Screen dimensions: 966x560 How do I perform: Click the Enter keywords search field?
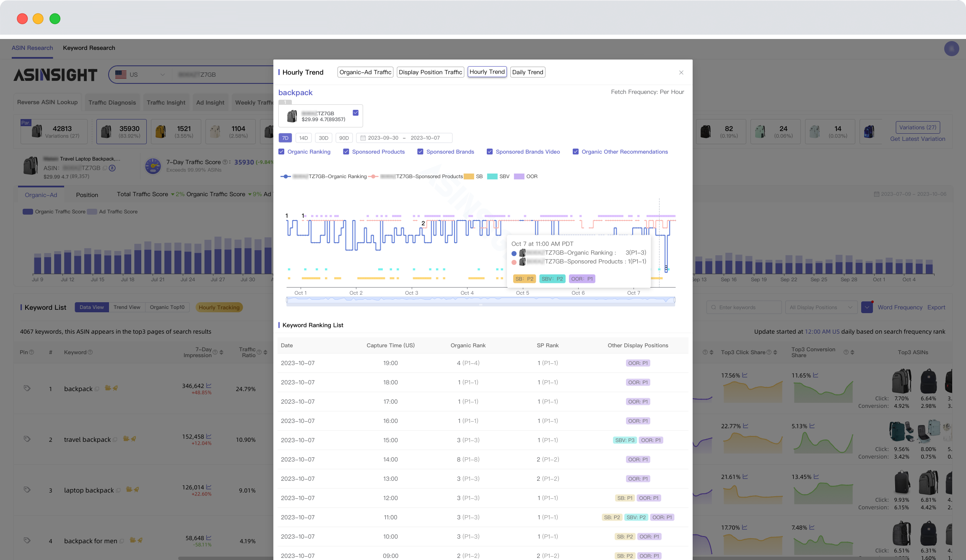point(744,307)
